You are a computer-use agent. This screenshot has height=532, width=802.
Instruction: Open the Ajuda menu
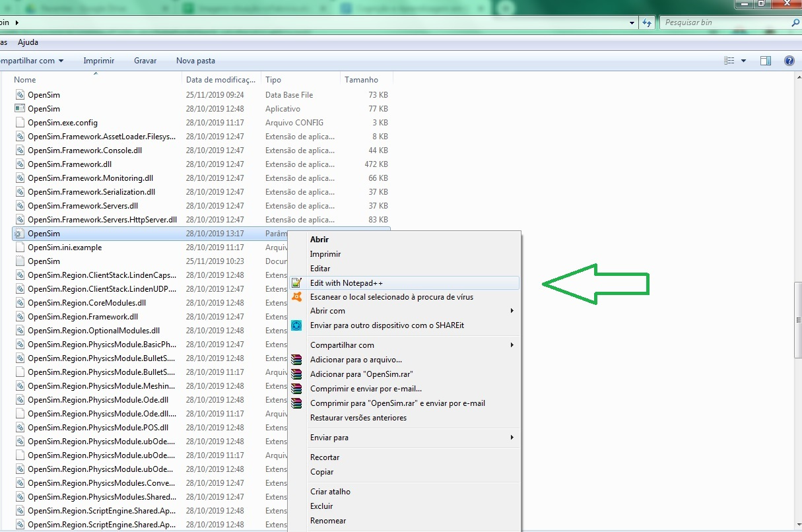click(x=28, y=42)
